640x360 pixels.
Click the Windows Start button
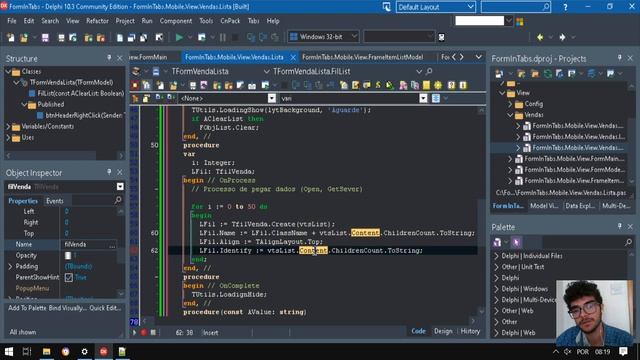tap(9, 351)
